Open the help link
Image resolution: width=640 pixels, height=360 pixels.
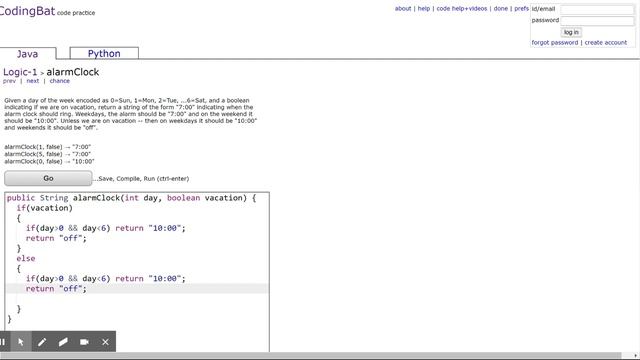(424, 9)
